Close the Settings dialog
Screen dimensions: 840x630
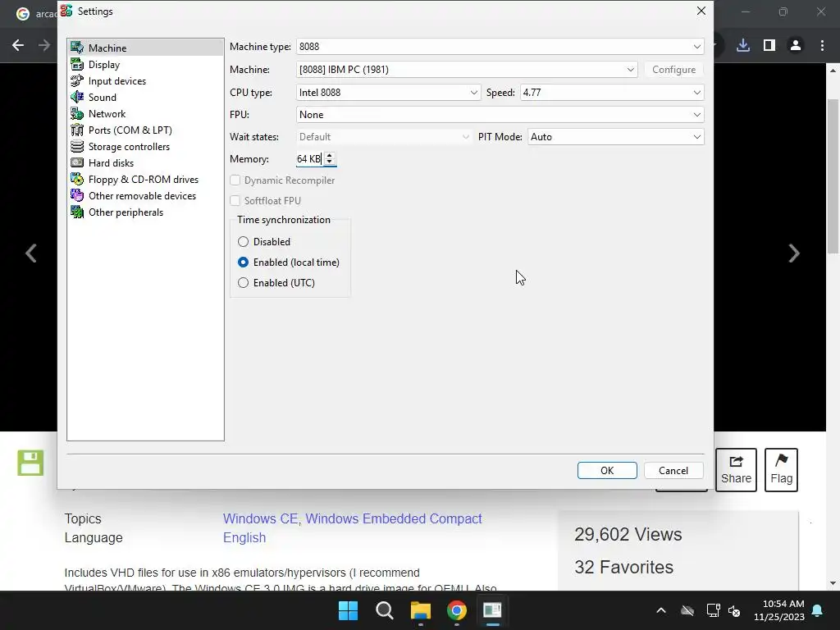701,11
